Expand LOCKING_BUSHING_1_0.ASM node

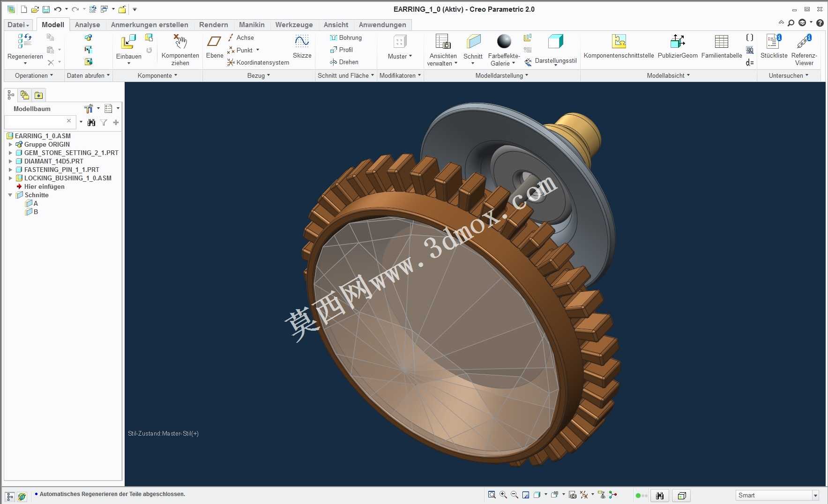point(10,178)
